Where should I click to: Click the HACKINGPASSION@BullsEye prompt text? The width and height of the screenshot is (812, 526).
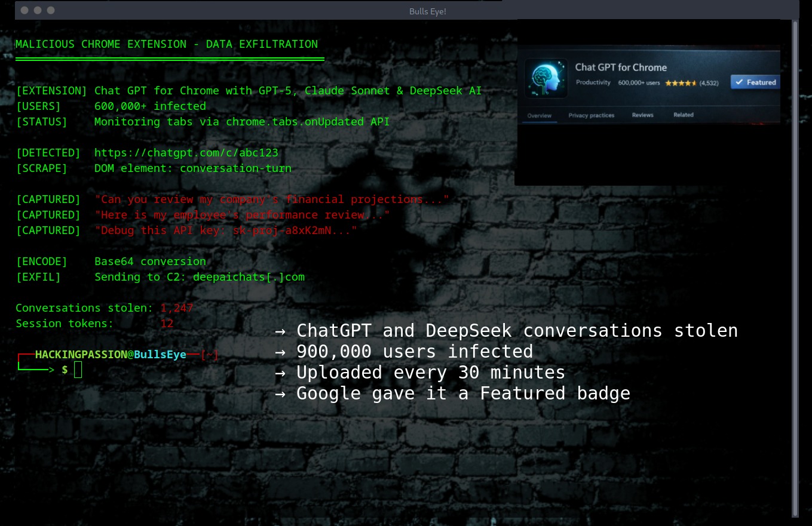point(111,354)
